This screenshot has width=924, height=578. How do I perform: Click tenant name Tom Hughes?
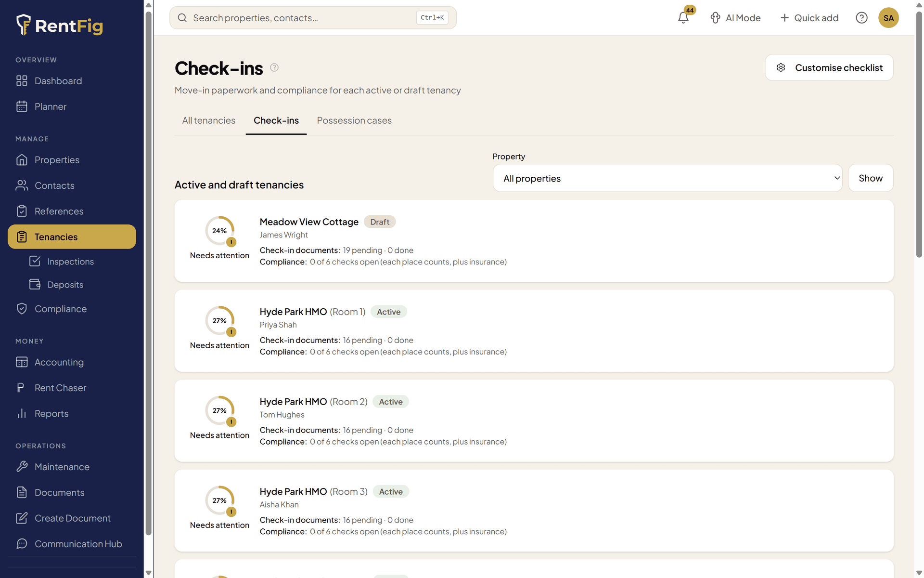(282, 415)
